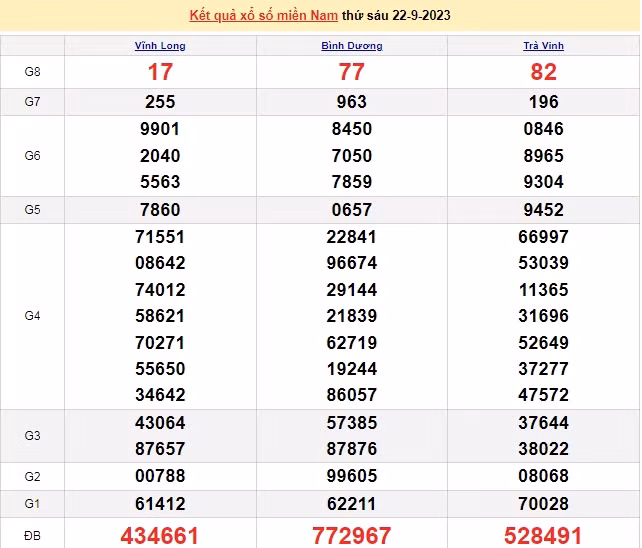
Task: Click the G6 number 8450
Action: 352,129
